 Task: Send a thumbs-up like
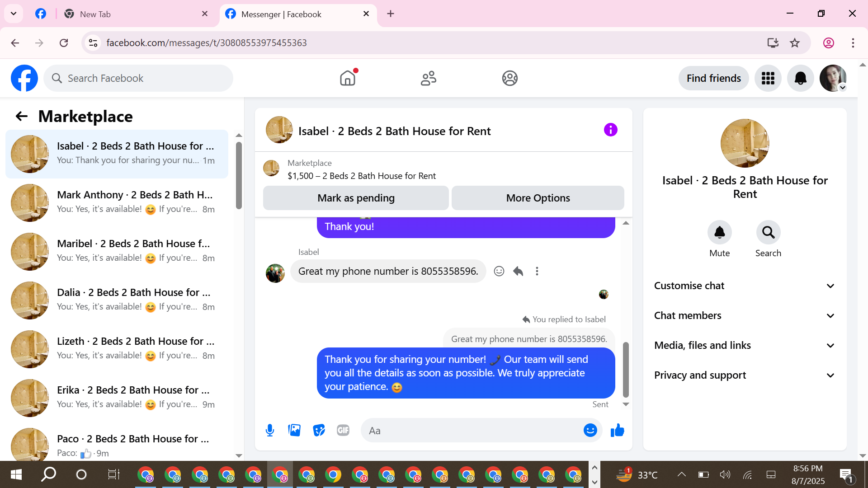coord(617,431)
